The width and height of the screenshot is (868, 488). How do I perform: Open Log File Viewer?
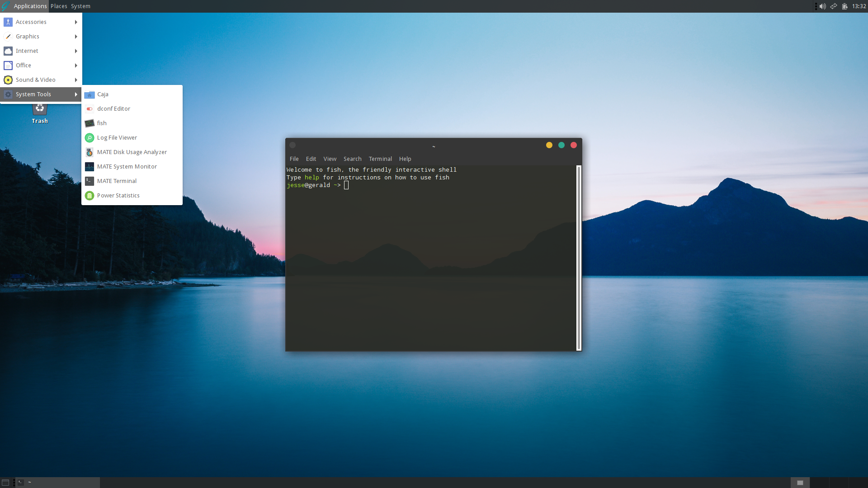coord(132,138)
